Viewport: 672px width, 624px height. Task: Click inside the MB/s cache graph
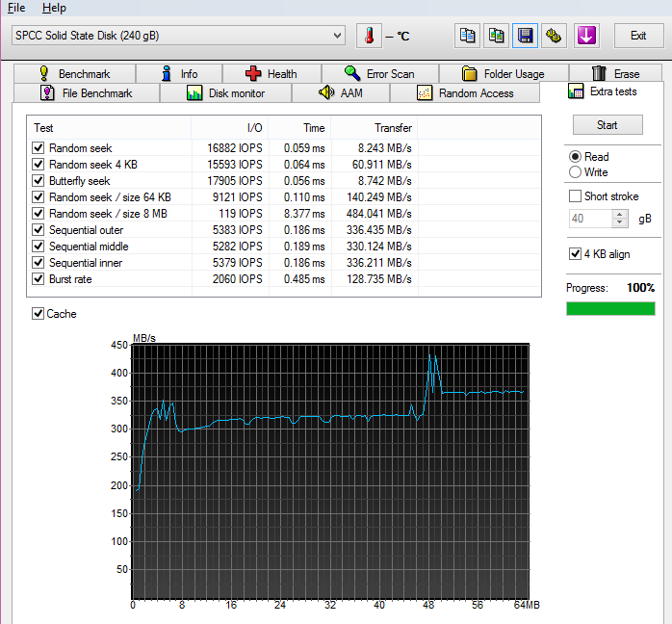(330, 471)
